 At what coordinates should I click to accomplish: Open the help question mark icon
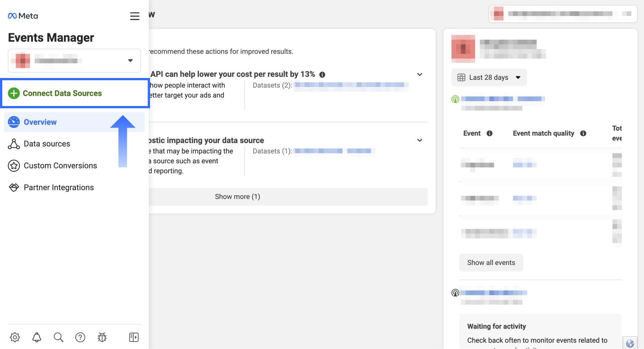coord(80,337)
